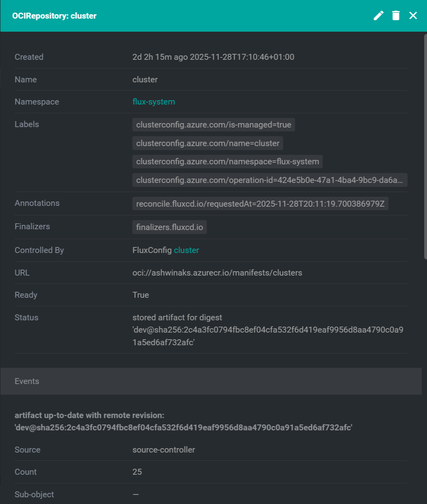Click the Created timestamp value

click(213, 57)
